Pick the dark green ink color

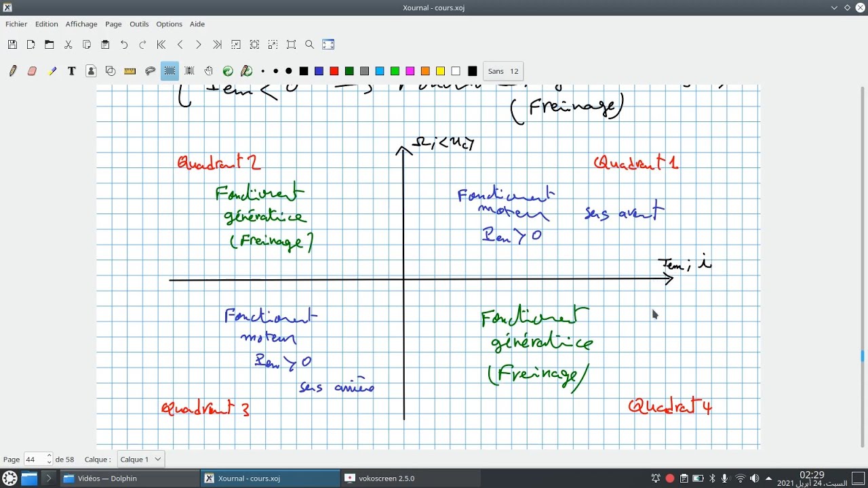[349, 71]
